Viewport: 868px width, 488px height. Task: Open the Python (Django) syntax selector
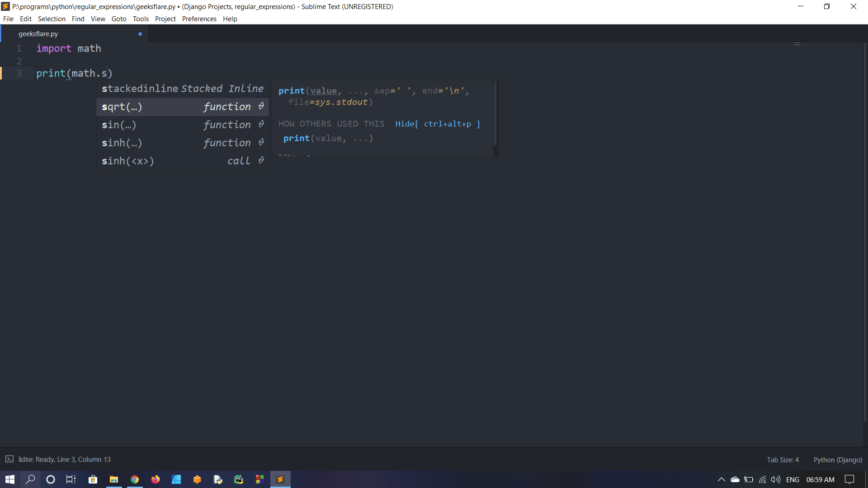click(838, 460)
